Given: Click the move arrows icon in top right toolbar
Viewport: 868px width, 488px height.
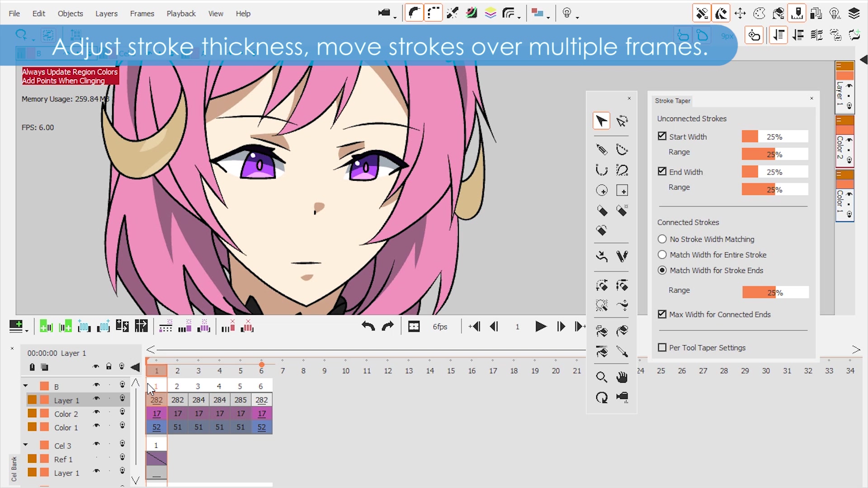Looking at the screenshot, I should click(x=740, y=13).
